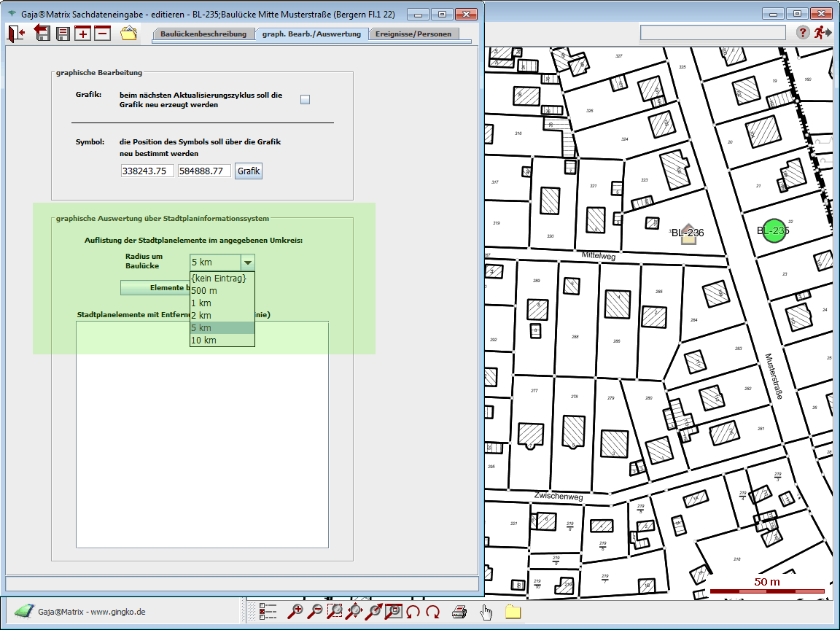Image resolution: width=840 pixels, height=630 pixels.
Task: Switch to the Baulückenbeschreibung tab
Action: 203,34
